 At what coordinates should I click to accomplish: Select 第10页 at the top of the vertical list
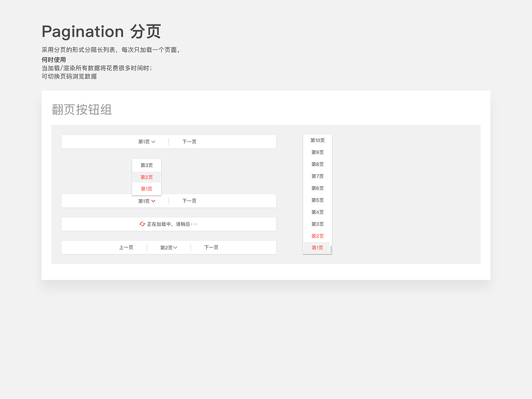click(318, 140)
